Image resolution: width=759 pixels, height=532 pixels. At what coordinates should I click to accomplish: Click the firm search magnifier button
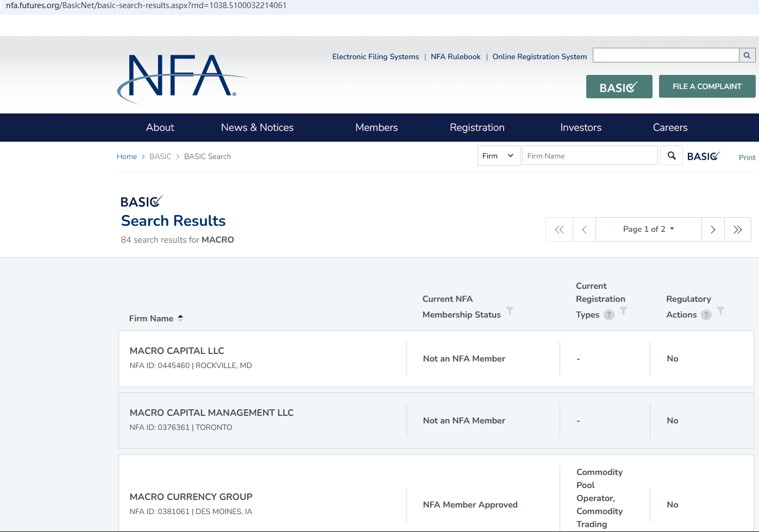pyautogui.click(x=672, y=156)
